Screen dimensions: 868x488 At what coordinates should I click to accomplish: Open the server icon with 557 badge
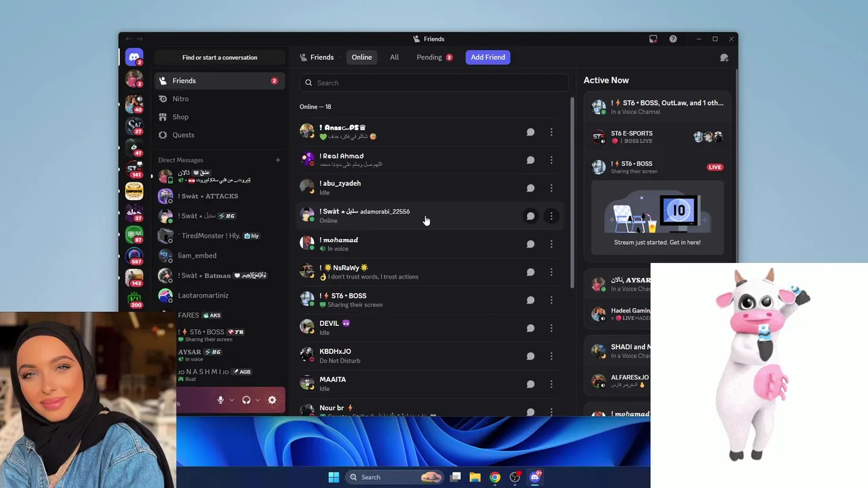click(134, 256)
